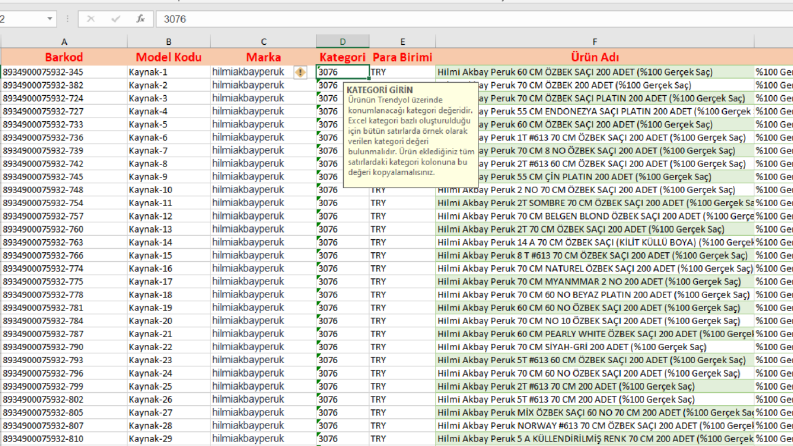Click the Marka header cell
The height and width of the screenshot is (446, 793).
[263, 57]
